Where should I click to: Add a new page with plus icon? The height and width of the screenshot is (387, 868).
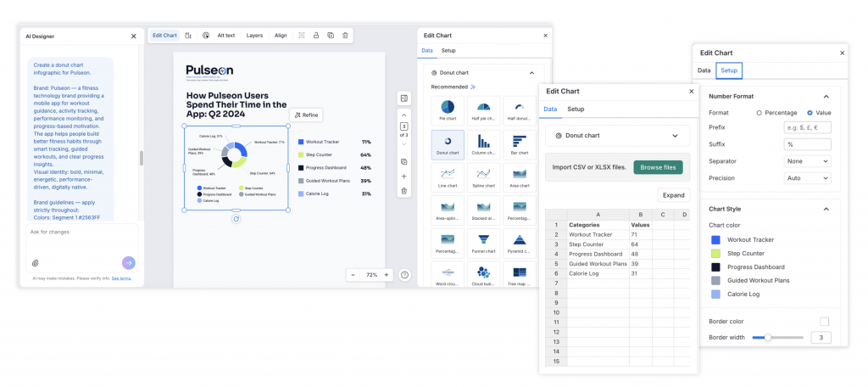403,177
